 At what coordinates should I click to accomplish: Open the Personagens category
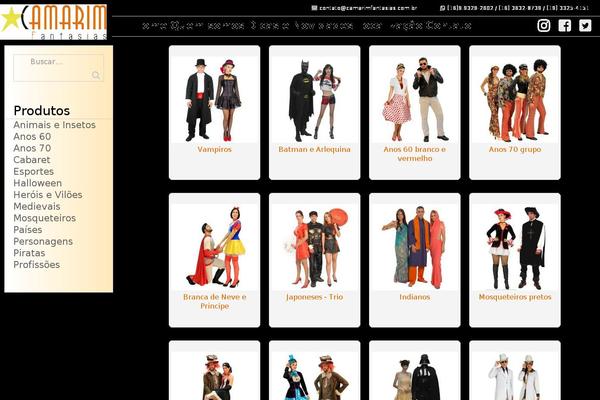(43, 242)
